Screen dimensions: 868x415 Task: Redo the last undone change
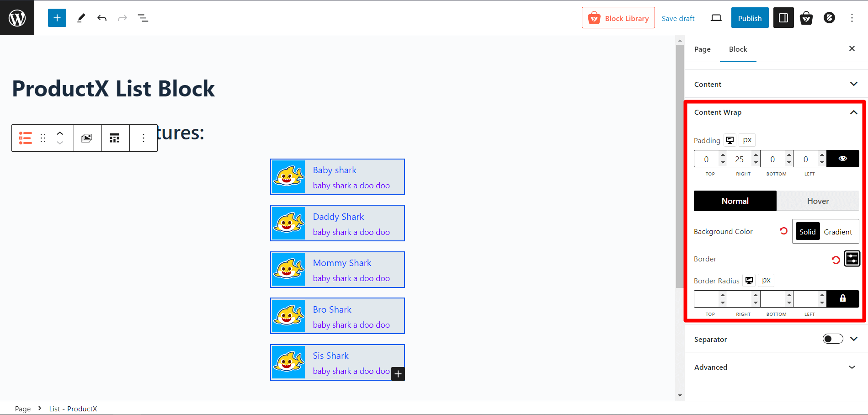click(x=122, y=18)
